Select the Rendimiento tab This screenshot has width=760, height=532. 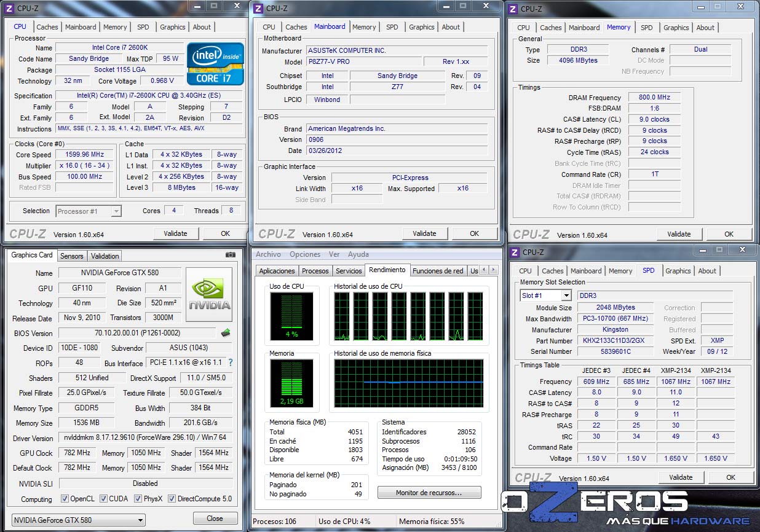pyautogui.click(x=387, y=270)
